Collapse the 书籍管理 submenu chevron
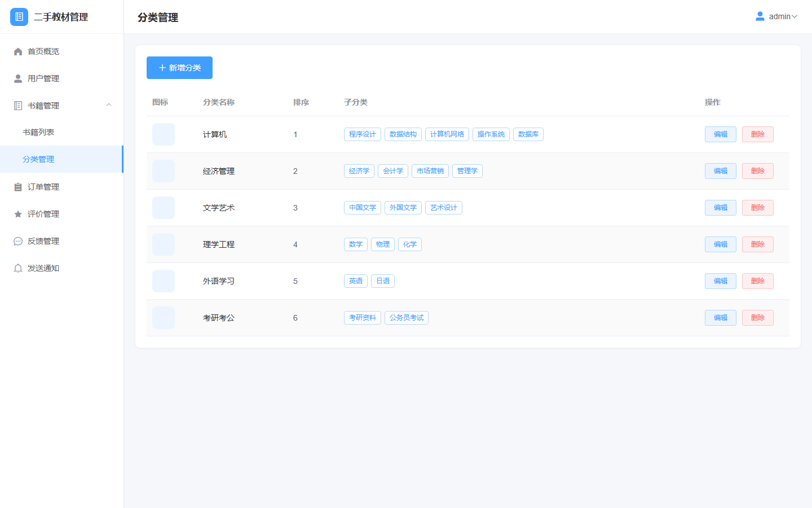 tap(109, 105)
